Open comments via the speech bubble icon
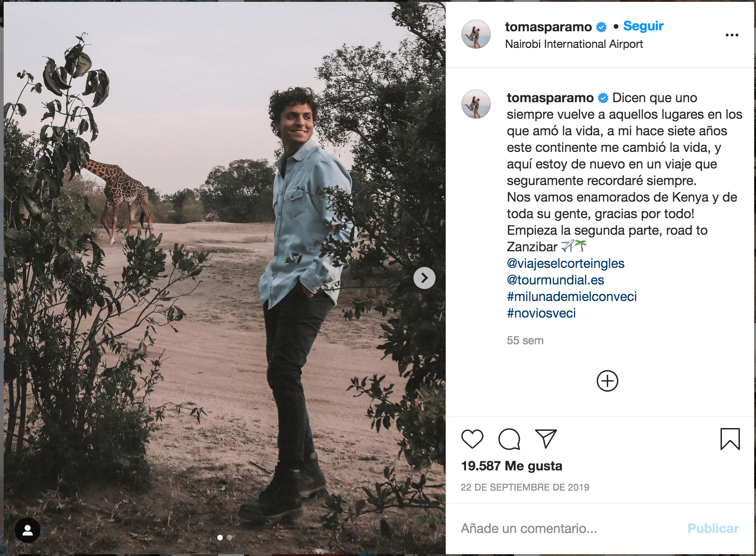Image resolution: width=756 pixels, height=556 pixels. tap(509, 439)
